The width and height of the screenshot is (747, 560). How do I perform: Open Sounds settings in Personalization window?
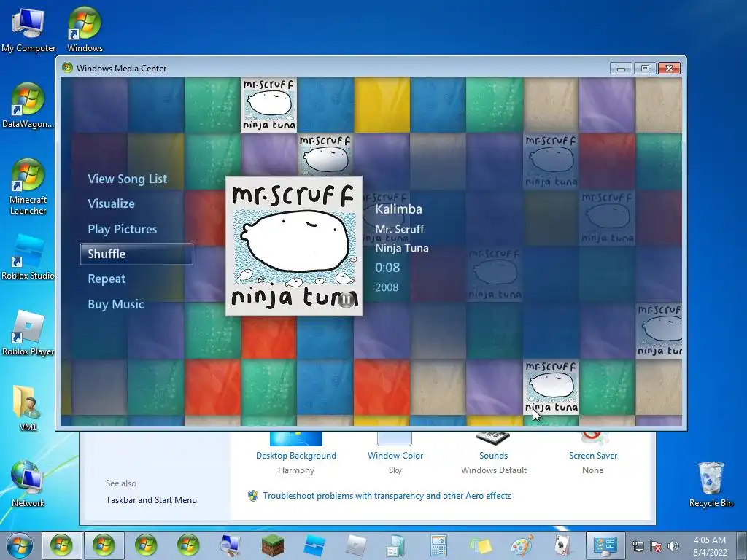[x=494, y=456]
